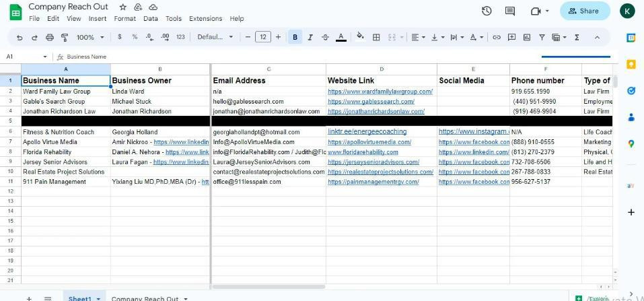Open the text wrapping dropdown
Screen dimensions: 644x301
click(457, 37)
